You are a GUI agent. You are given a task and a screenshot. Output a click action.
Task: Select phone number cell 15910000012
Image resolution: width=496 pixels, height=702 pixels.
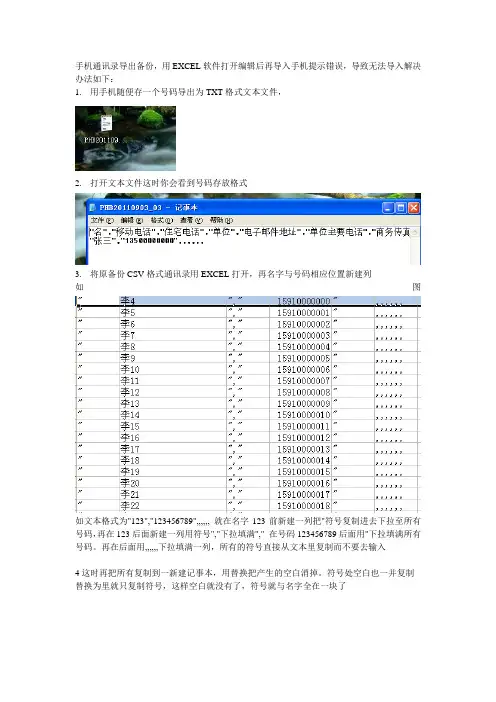point(300,437)
